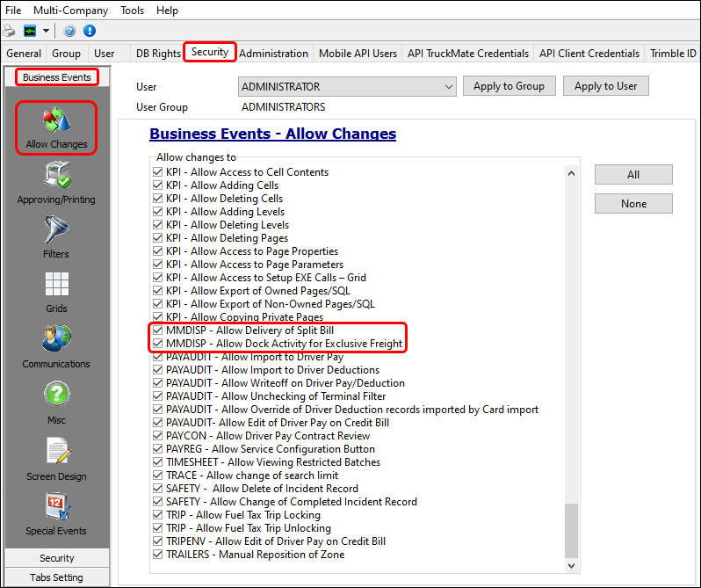Toggle PAYCON - Allow Driver Pay Contract Review

(x=157, y=436)
